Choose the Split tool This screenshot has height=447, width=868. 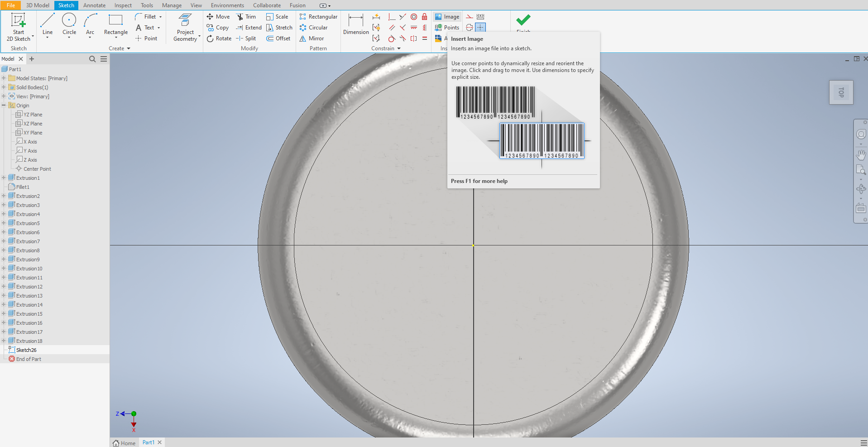246,38
